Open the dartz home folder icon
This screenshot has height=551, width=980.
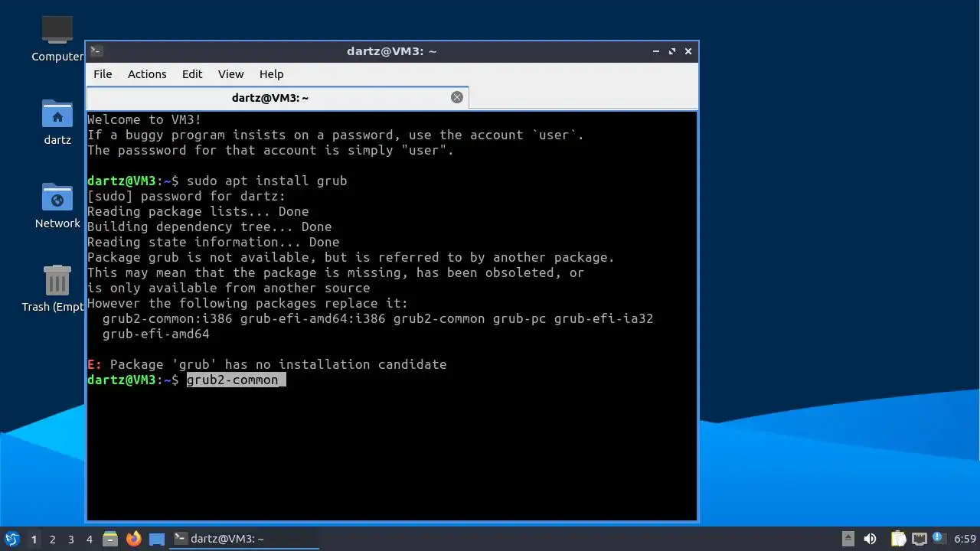click(57, 122)
